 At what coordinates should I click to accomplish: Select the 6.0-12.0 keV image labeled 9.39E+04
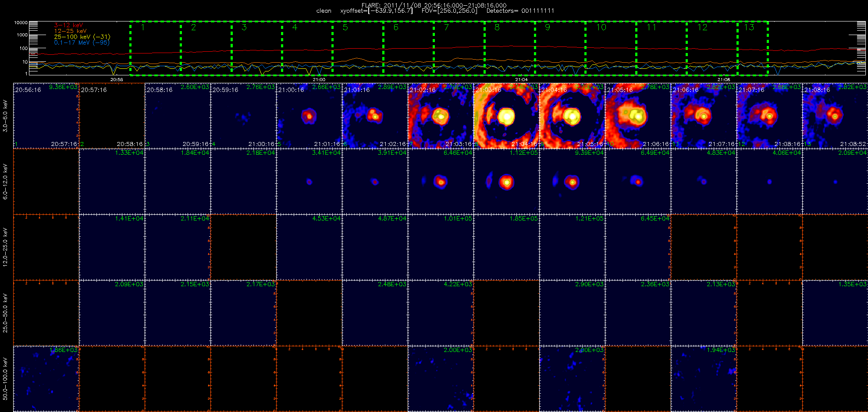[x=572, y=181]
